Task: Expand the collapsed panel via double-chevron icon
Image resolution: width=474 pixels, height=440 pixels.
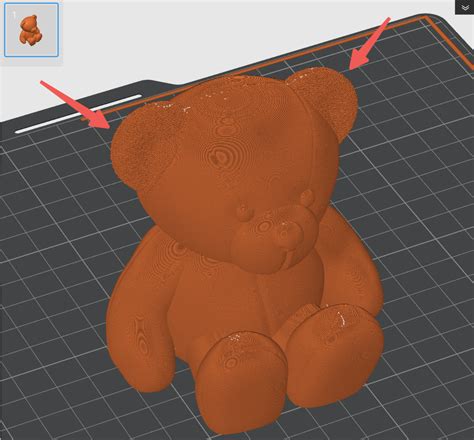Action: [465, 7]
